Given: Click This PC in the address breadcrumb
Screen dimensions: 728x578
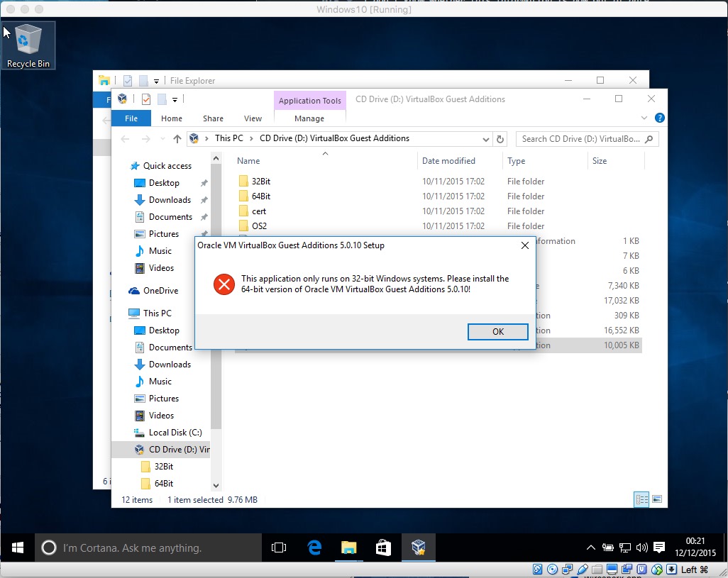Looking at the screenshot, I should 229,138.
